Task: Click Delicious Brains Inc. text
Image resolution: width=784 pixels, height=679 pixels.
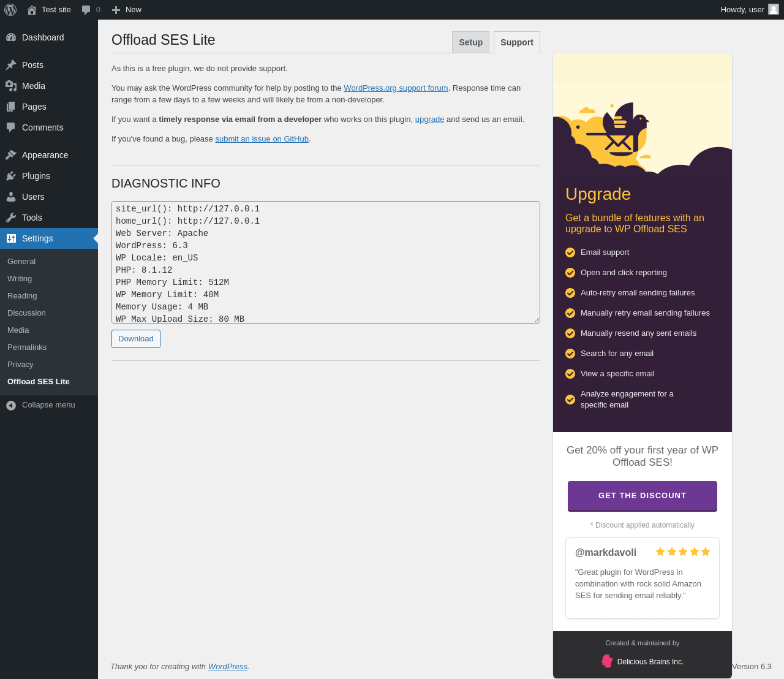Action: tap(650, 662)
